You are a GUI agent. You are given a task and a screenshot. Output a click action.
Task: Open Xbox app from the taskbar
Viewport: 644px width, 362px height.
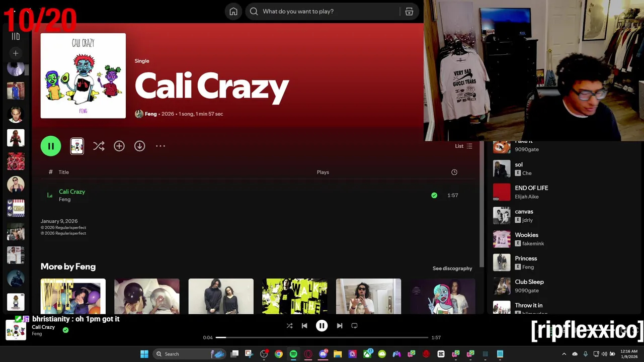tap(367, 354)
